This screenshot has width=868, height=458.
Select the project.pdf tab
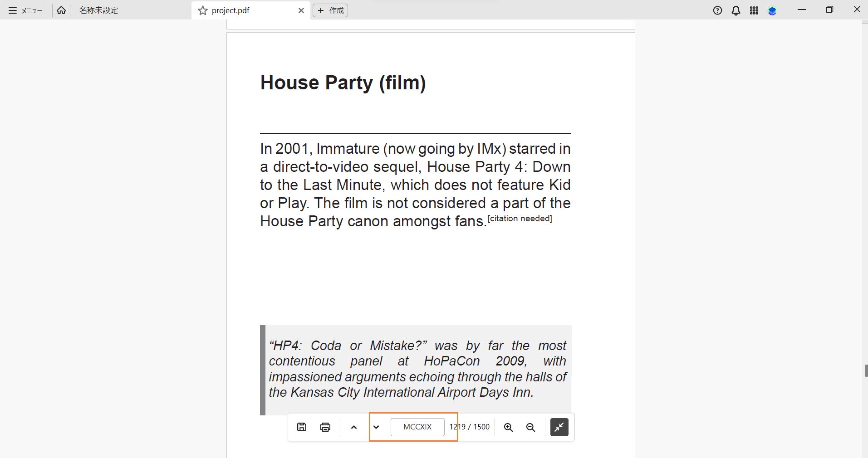[251, 10]
